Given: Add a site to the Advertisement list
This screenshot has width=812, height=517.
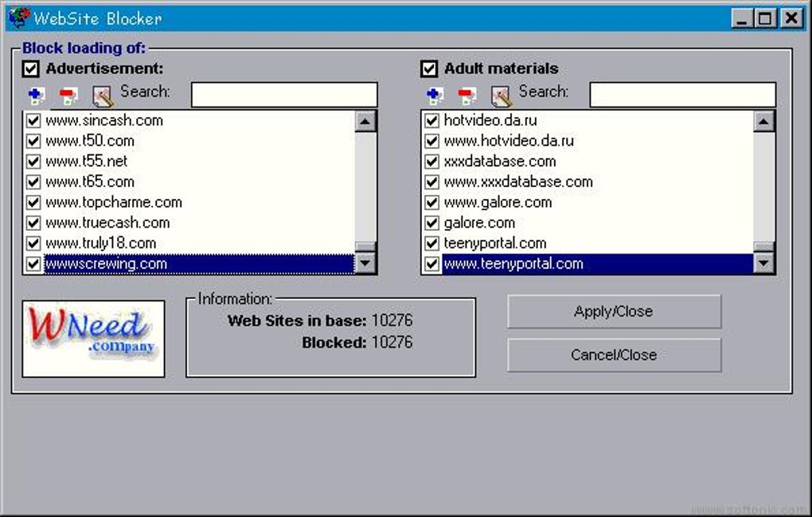Looking at the screenshot, I should tap(36, 95).
